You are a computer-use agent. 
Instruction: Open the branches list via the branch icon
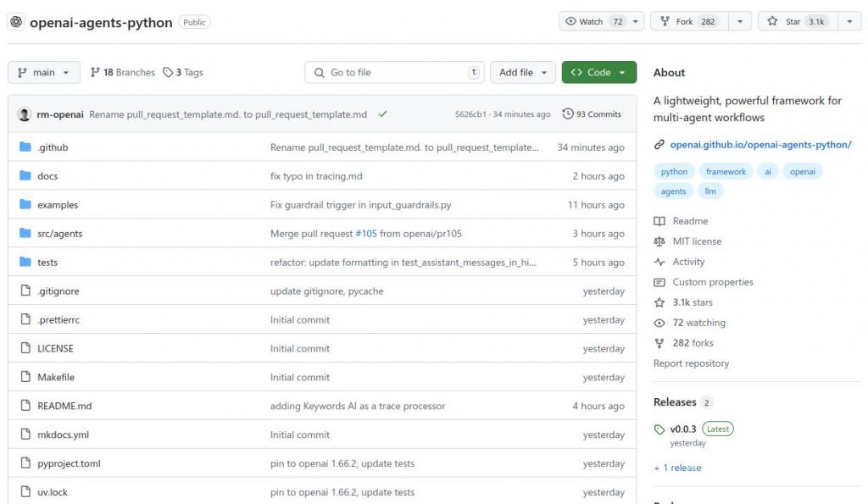[x=96, y=73]
